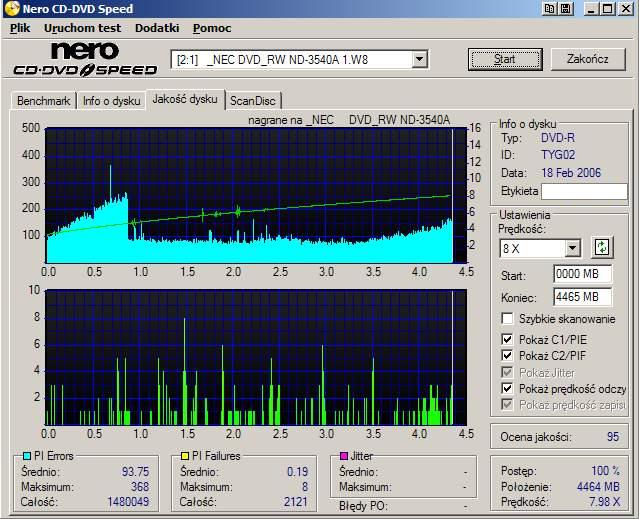Open the NEC DVD_RW drive selection dropdown
The width and height of the screenshot is (639, 519).
[x=419, y=59]
